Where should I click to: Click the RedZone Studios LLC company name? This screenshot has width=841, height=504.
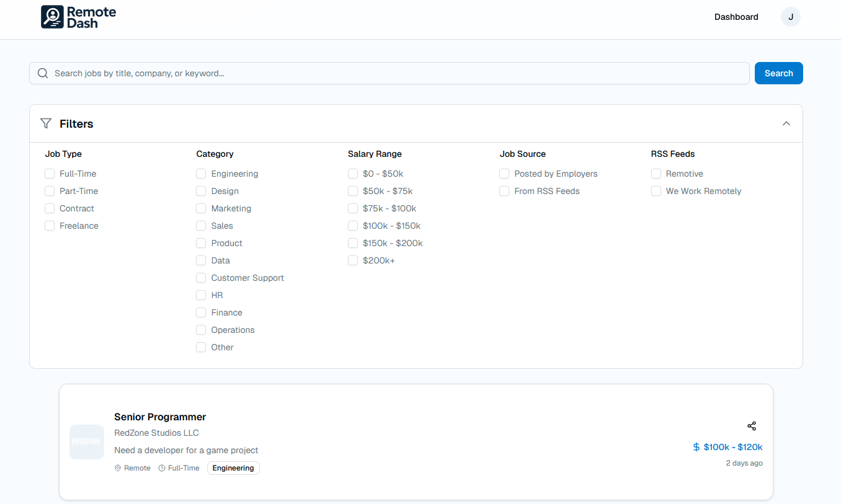pos(156,433)
